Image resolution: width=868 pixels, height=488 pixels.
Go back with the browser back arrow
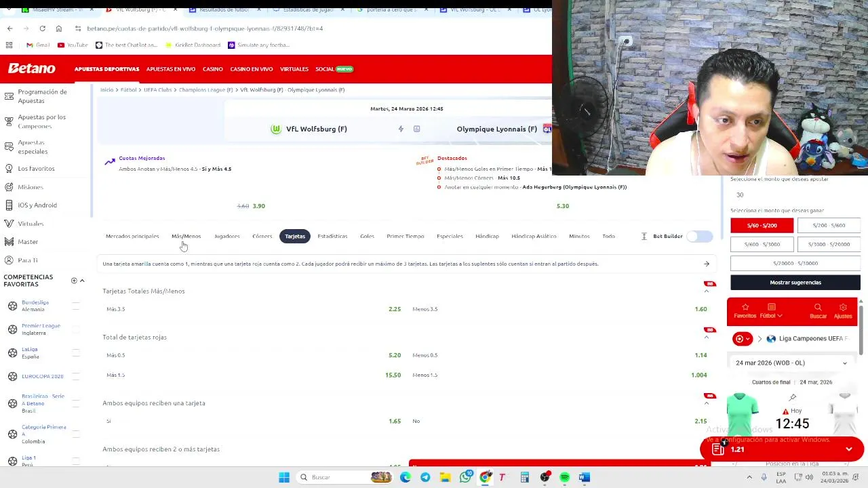pyautogui.click(x=9, y=28)
